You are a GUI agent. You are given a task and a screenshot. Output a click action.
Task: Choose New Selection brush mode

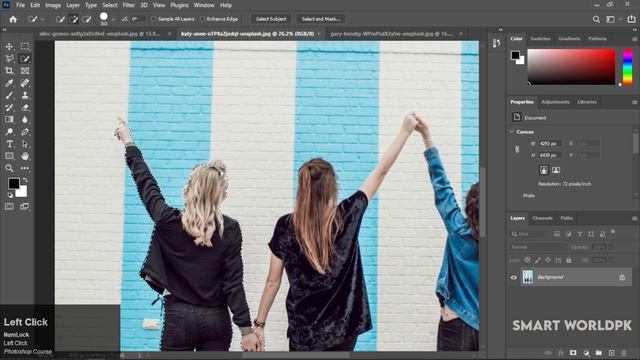pos(60,19)
